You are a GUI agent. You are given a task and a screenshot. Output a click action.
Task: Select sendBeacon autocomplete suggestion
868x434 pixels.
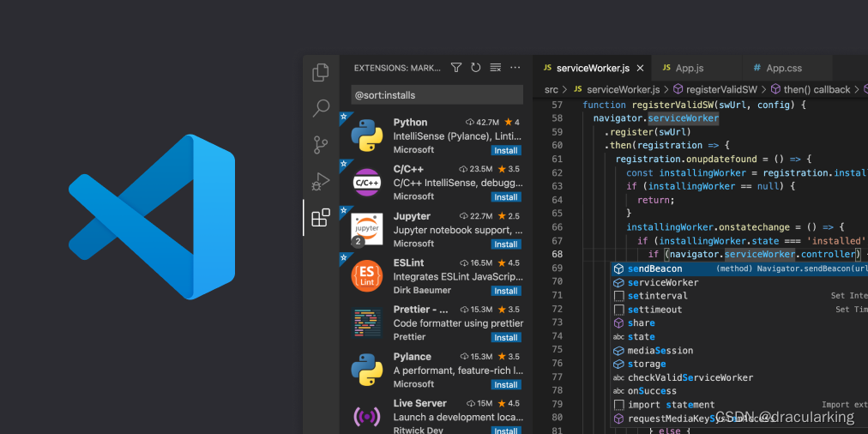click(x=739, y=268)
